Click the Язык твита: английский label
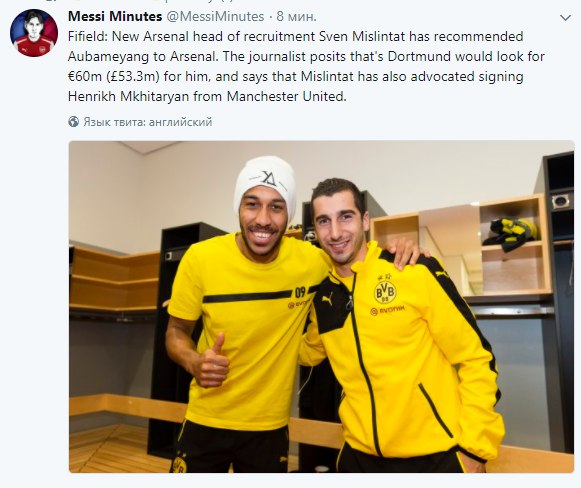Image resolution: width=581 pixels, height=488 pixels. (x=147, y=122)
